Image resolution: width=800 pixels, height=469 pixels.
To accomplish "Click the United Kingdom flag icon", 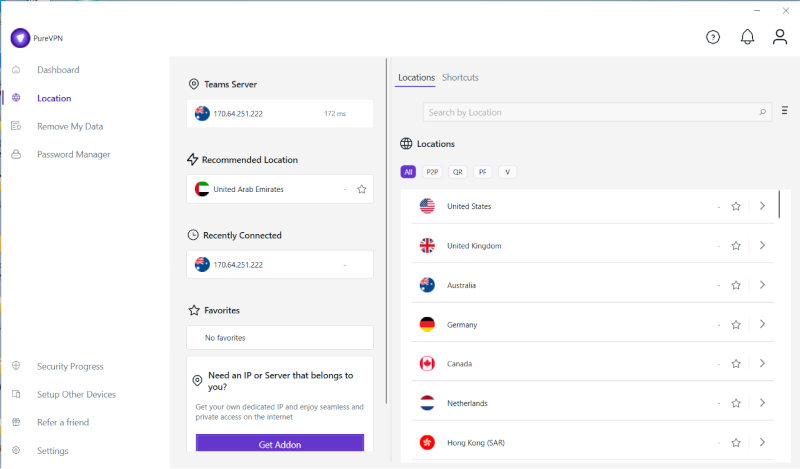I will (x=427, y=245).
